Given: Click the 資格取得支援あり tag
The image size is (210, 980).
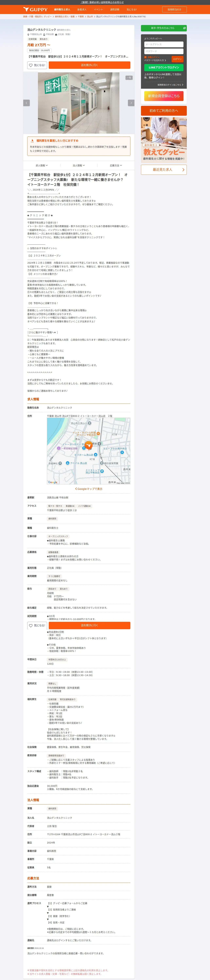Looking at the screenshot, I should [x=56, y=756].
